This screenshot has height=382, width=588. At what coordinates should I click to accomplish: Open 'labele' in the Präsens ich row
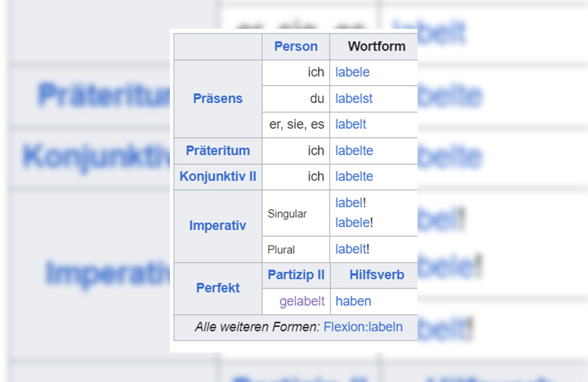(x=352, y=72)
